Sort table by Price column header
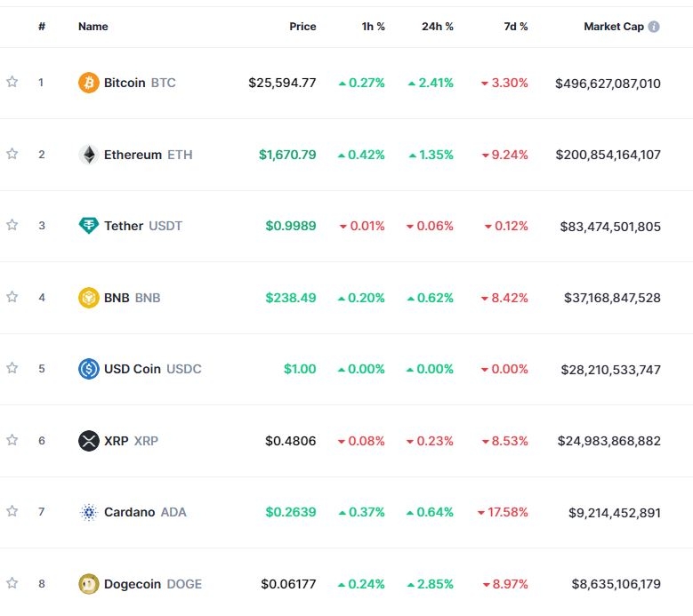This screenshot has width=693, height=616. (302, 27)
